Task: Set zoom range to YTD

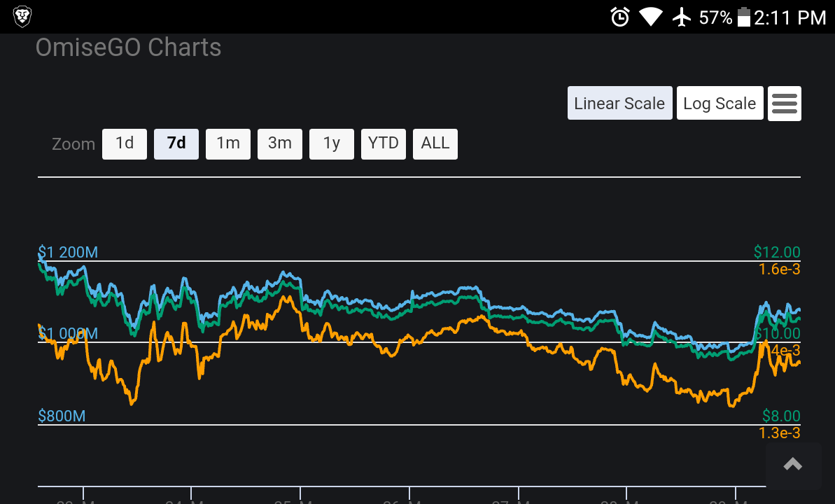Action: coord(384,143)
